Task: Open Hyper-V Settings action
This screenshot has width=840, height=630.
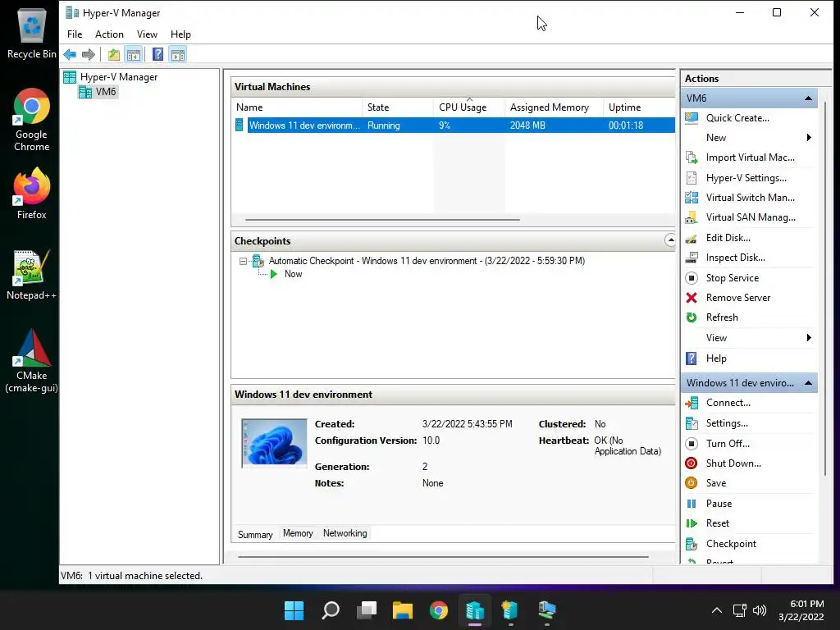Action: point(746,178)
